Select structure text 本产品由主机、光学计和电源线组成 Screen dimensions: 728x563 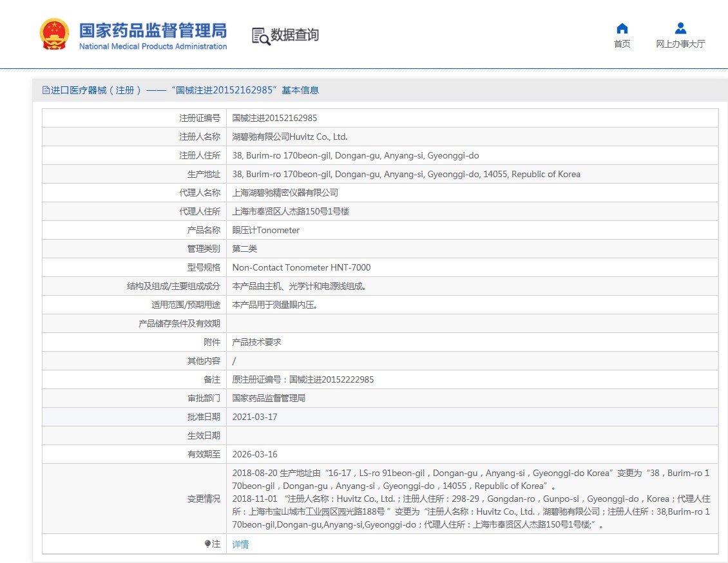click(300, 287)
